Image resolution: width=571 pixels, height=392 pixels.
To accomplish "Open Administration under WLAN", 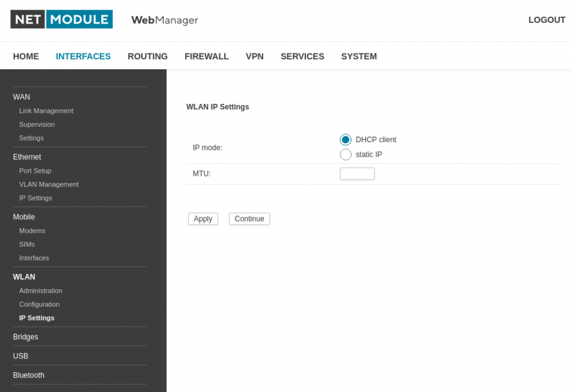I will tap(40, 291).
